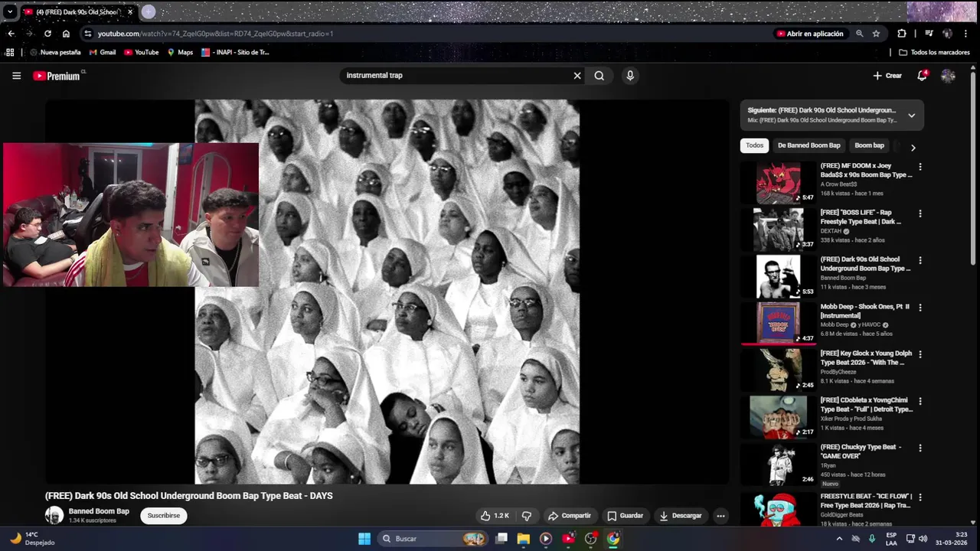This screenshot has height=551, width=980.
Task: Click the taskbar Buscar search box
Action: [x=433, y=539]
